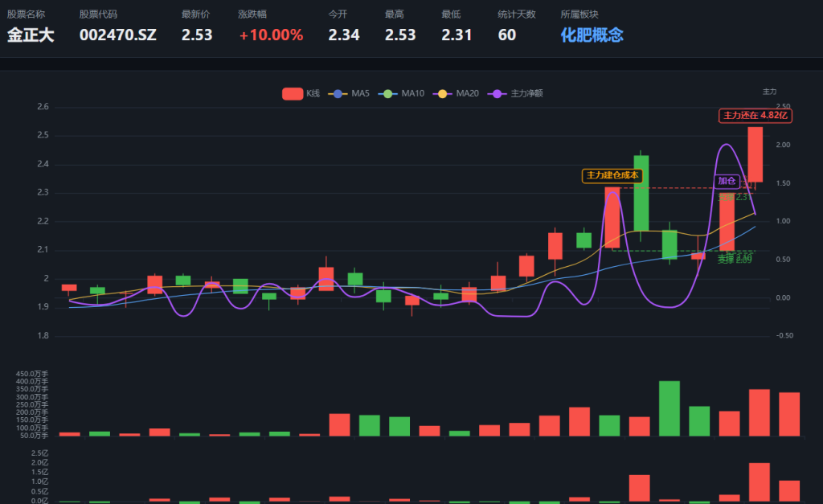Open the 化肥概念 sector link

tap(592, 35)
